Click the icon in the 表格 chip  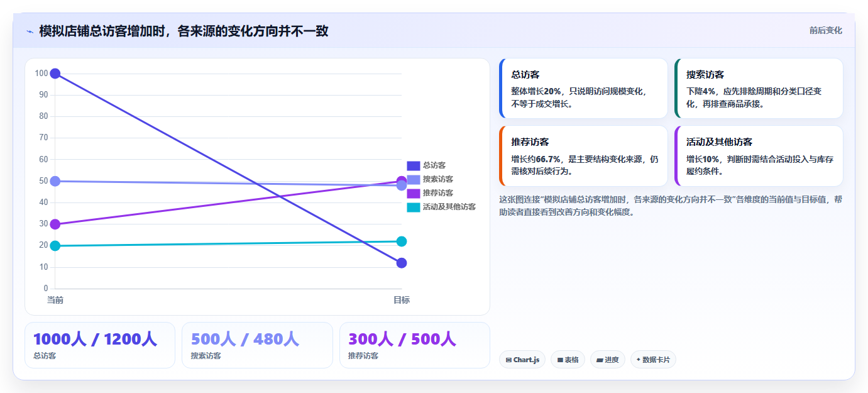559,360
